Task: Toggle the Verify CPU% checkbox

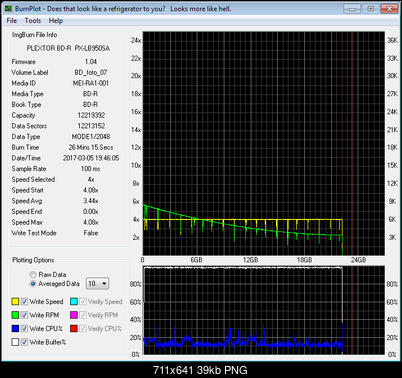Action: 83,328
